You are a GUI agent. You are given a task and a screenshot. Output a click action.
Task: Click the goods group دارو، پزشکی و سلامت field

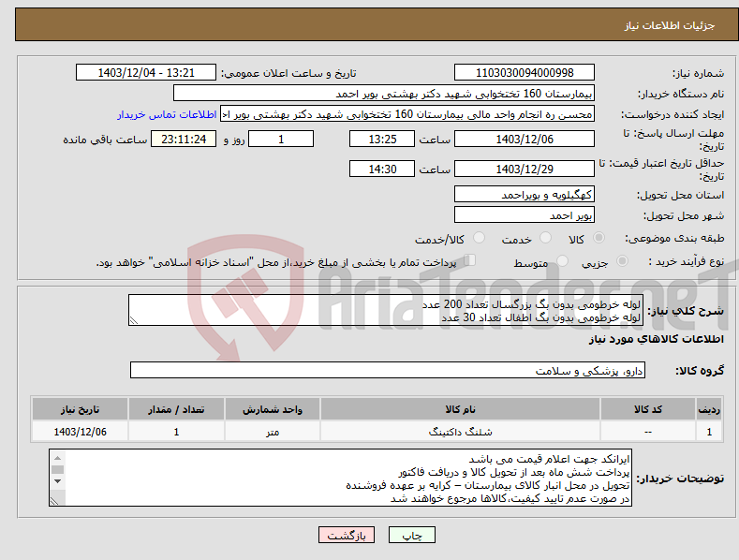[x=388, y=371]
